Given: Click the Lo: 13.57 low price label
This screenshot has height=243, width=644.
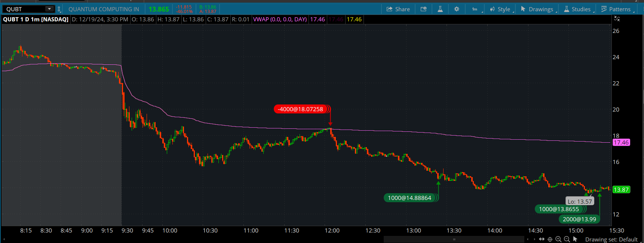Looking at the screenshot, I should pyautogui.click(x=580, y=201).
